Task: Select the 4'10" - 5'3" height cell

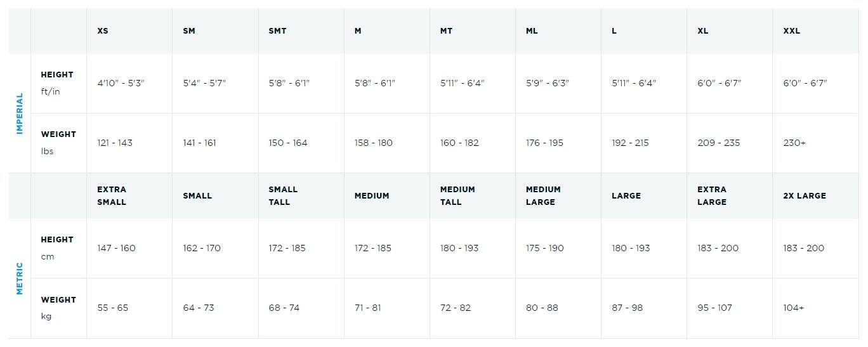Action: point(121,83)
